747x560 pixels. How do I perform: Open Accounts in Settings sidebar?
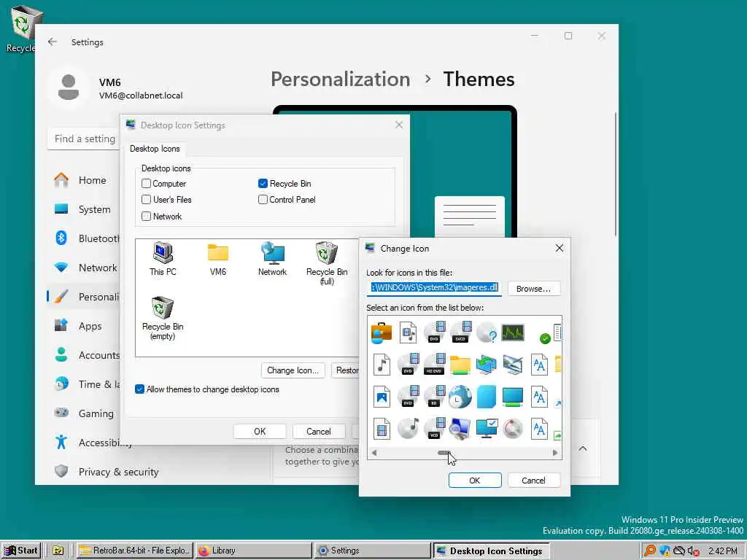pos(83,355)
